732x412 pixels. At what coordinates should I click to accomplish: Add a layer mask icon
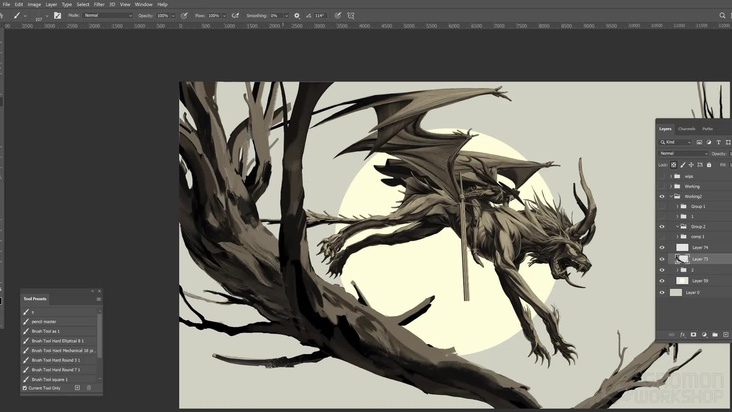point(693,334)
